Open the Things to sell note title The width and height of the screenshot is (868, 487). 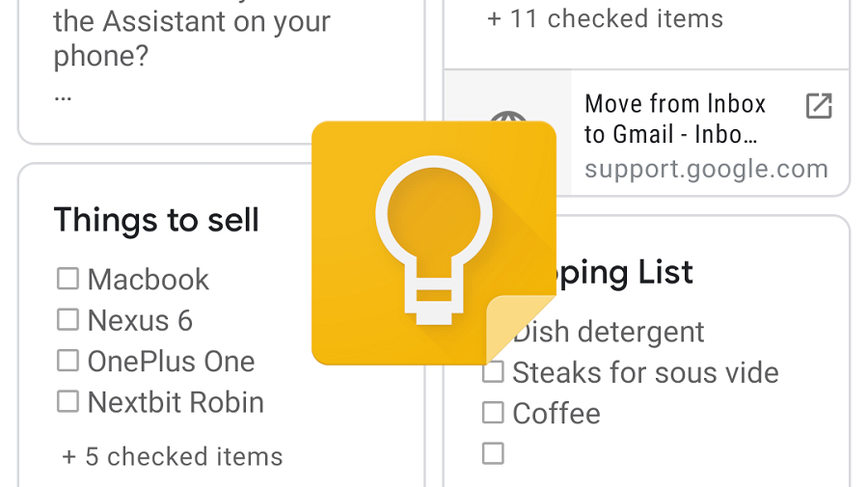[x=156, y=220]
